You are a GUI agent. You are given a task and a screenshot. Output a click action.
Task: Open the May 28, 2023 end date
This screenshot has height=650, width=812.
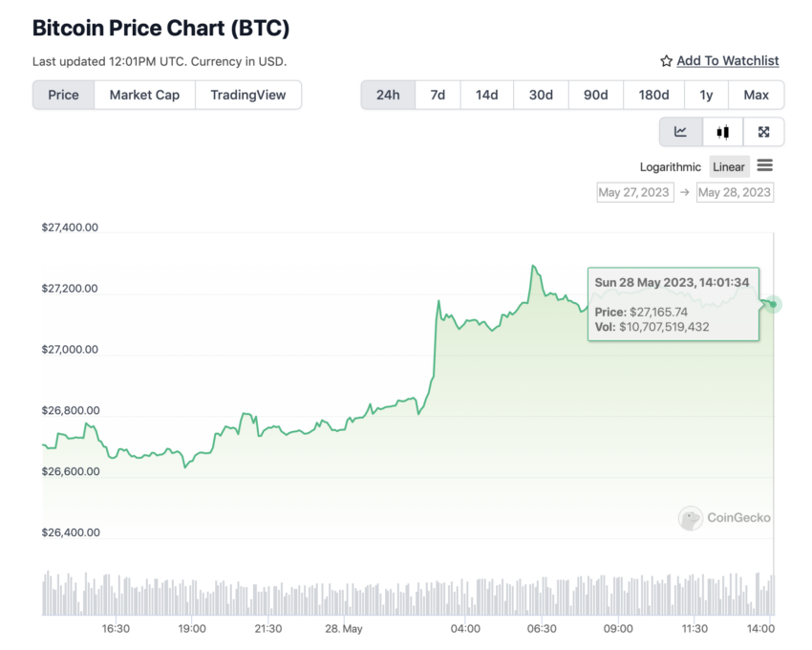(x=735, y=192)
